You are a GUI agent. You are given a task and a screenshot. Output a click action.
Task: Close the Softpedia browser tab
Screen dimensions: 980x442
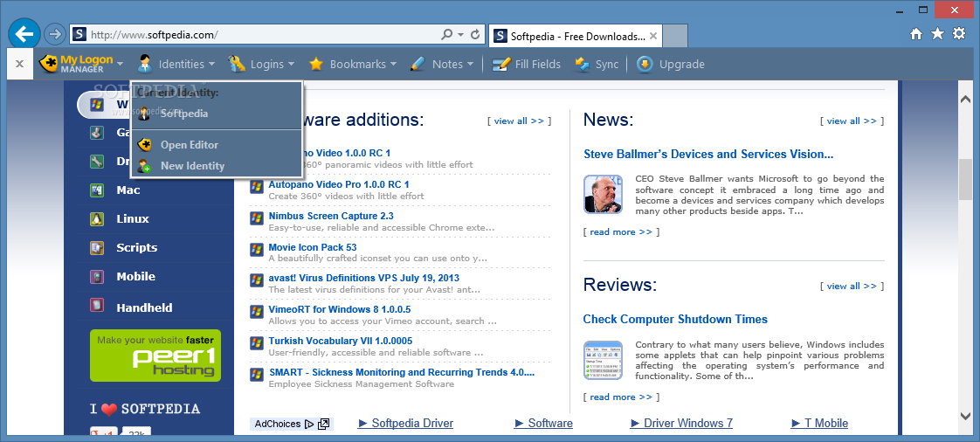pos(653,37)
